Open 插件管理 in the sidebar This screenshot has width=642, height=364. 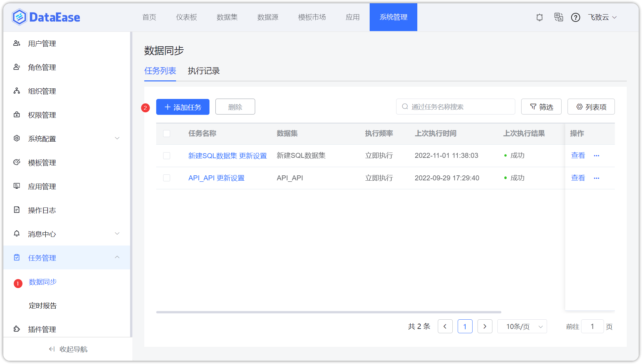(42, 329)
